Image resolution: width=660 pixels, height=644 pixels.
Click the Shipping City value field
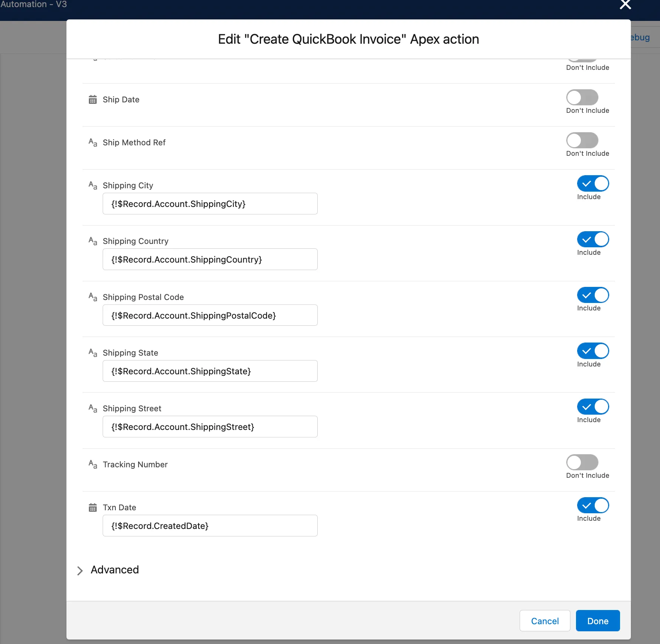[210, 204]
